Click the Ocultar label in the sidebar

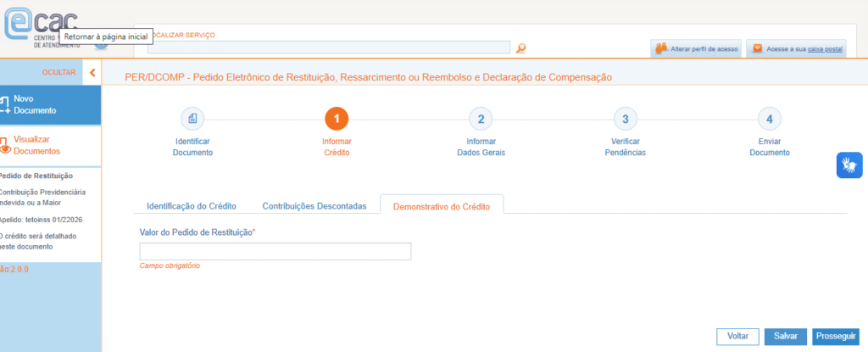pyautogui.click(x=58, y=72)
